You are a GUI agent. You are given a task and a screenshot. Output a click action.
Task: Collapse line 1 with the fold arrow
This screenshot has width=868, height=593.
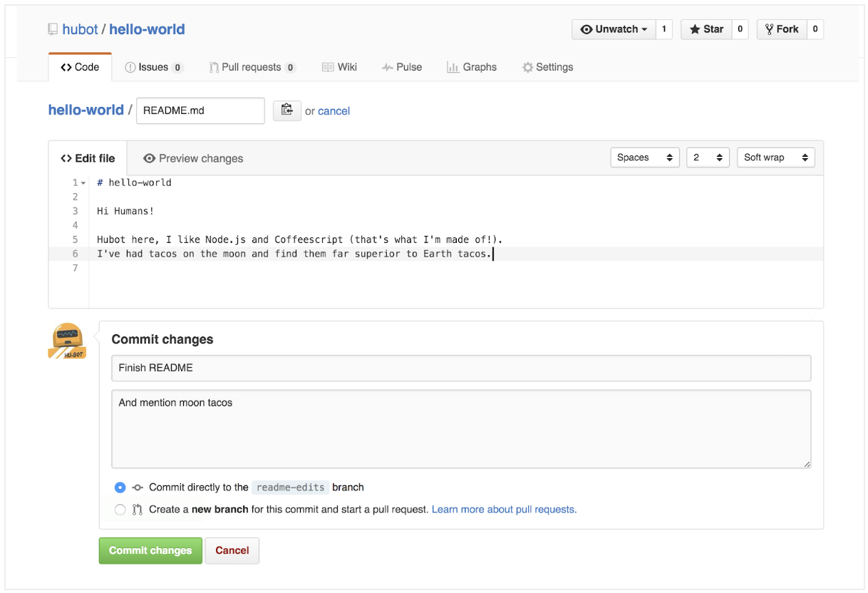click(x=83, y=183)
